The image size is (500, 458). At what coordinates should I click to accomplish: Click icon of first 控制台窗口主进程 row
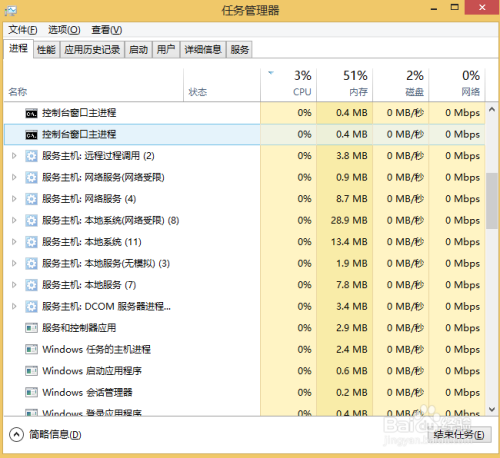(31, 113)
